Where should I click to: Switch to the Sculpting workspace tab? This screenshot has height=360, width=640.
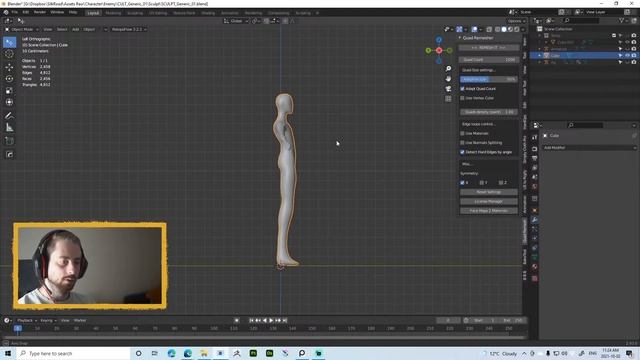[135, 13]
